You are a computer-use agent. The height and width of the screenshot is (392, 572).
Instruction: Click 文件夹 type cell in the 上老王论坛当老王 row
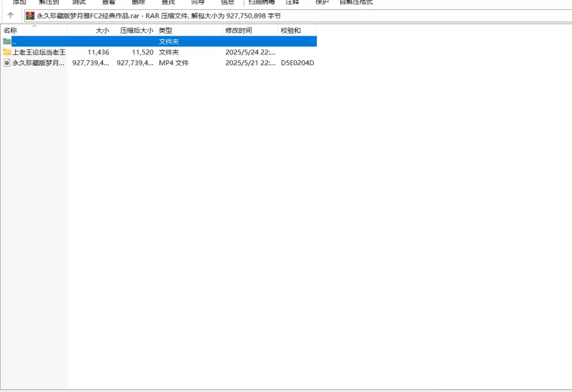(169, 52)
